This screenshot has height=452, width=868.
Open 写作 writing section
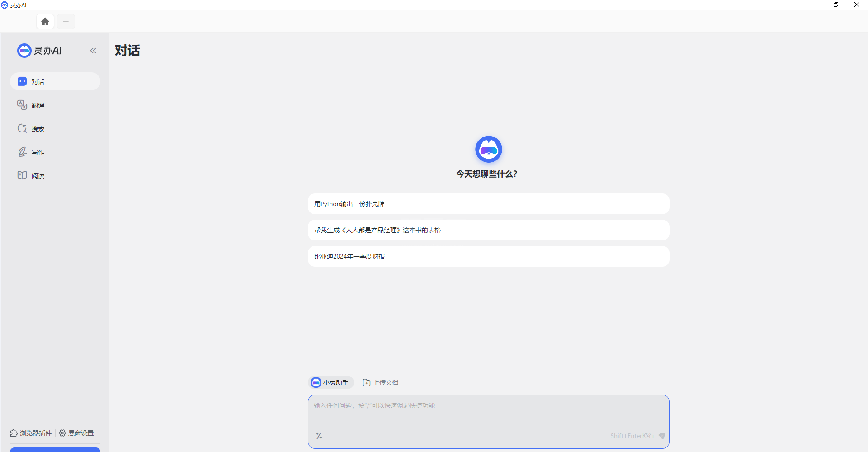[x=55, y=152]
